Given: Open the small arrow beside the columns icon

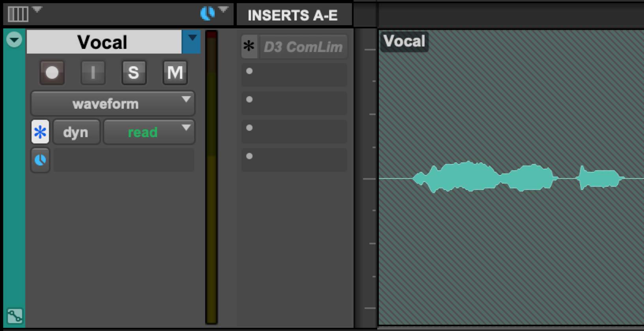Looking at the screenshot, I should point(37,9).
